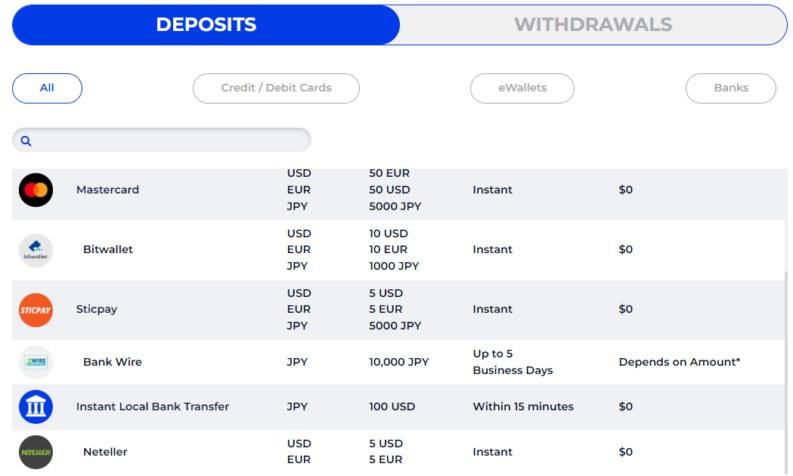
Task: Click the Neteller method name
Action: pos(105,452)
